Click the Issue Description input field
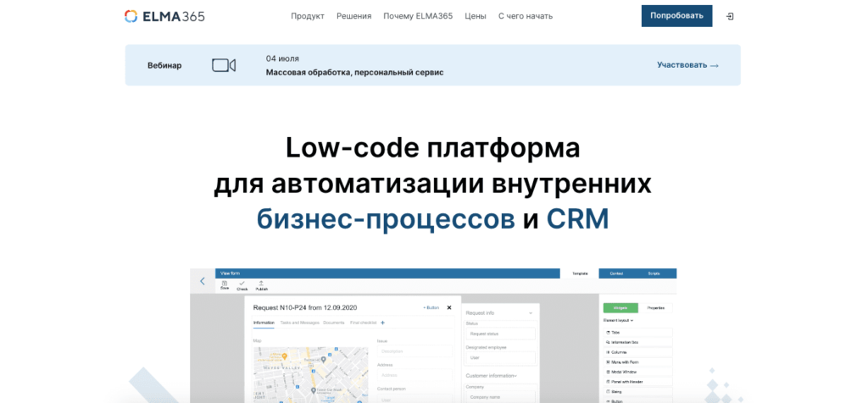This screenshot has height=403, width=868. pos(415,351)
